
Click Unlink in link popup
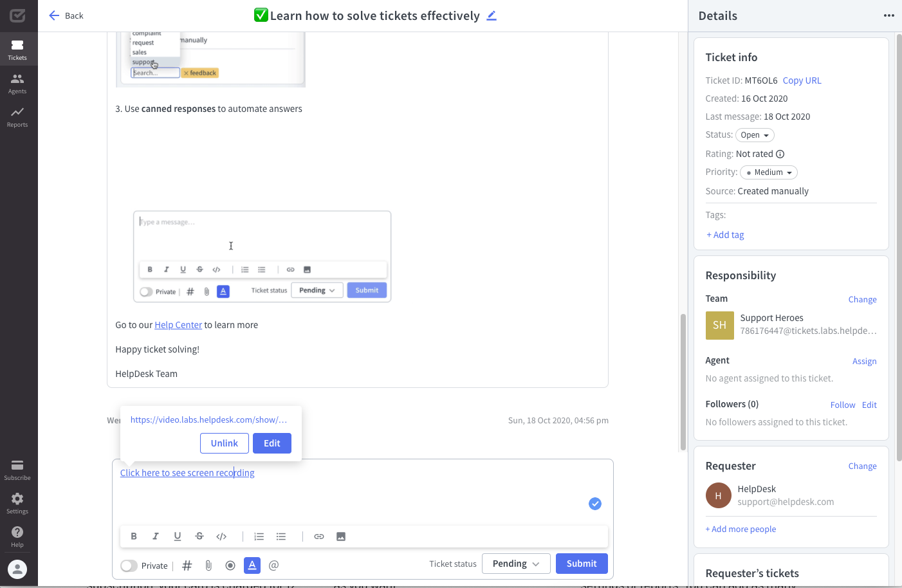click(x=225, y=443)
